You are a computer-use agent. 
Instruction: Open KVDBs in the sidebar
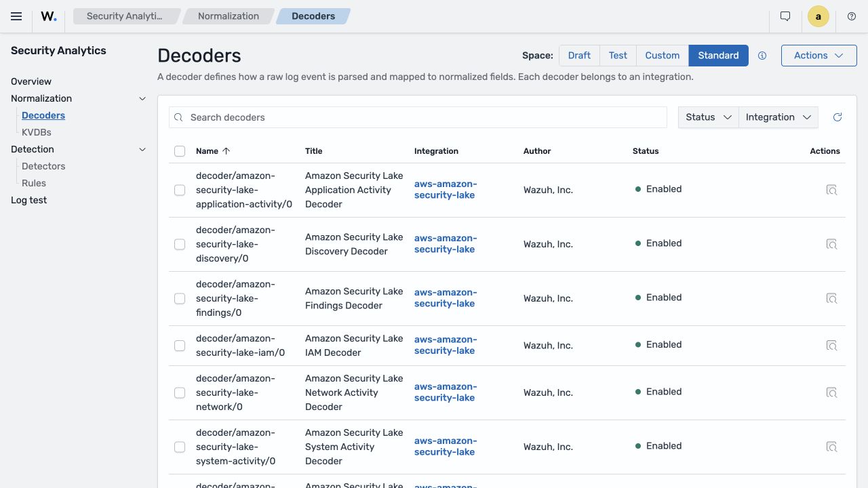(x=37, y=132)
